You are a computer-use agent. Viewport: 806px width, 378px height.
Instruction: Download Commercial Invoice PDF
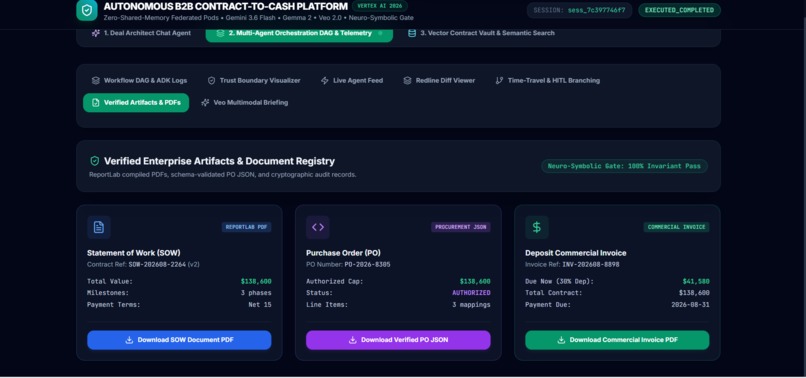(x=617, y=340)
